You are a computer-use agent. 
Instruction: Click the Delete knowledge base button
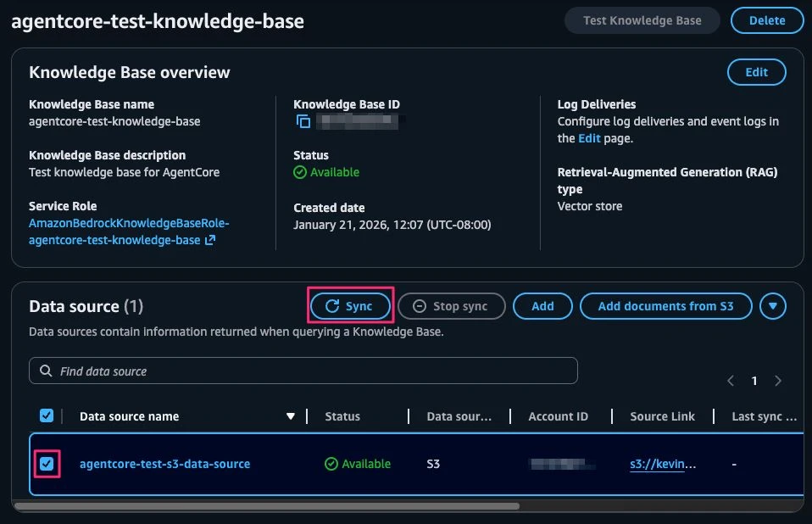tap(766, 20)
